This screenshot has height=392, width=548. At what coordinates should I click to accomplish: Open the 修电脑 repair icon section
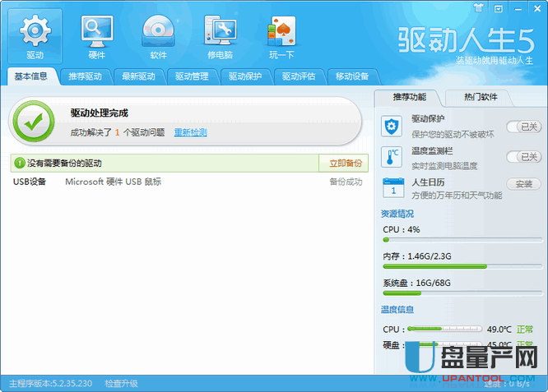220,36
